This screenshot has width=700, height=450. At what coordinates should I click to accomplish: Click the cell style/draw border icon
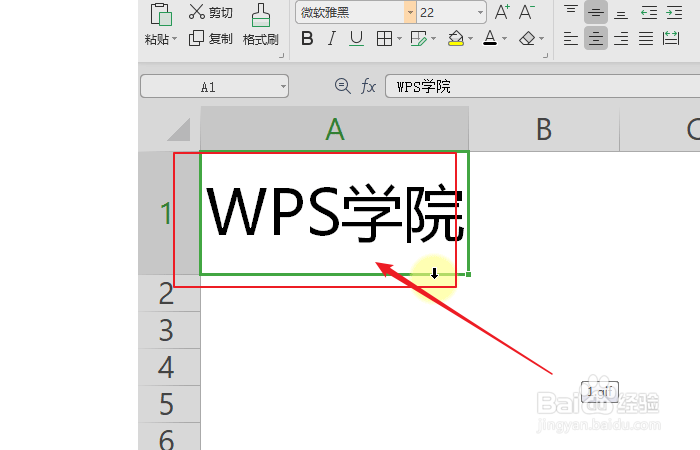(419, 39)
